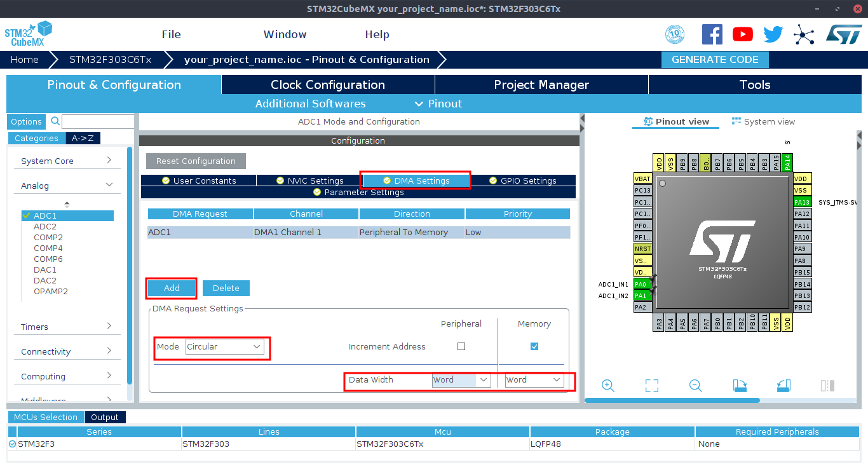Select ADC2 in the Analog list
This screenshot has height=469, width=868.
(45, 226)
